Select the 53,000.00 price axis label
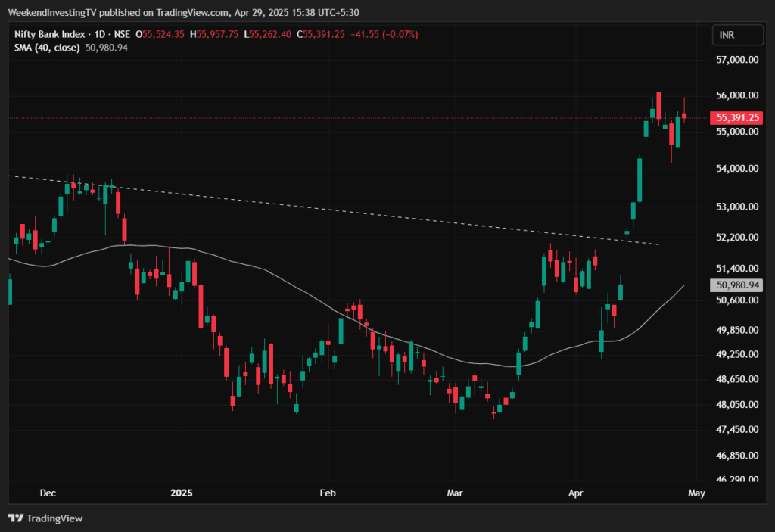Screen dimensions: 775x532 (737, 207)
